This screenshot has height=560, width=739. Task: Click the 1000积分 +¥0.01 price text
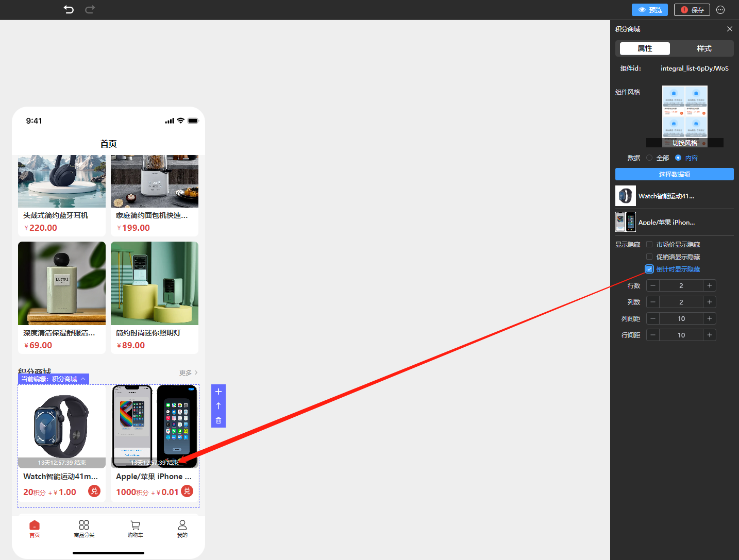coord(147,492)
